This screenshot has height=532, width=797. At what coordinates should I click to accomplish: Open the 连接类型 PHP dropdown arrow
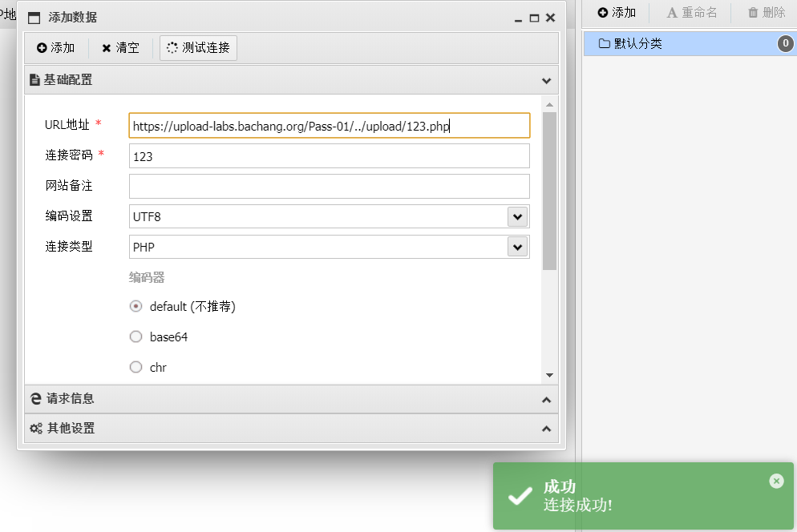click(x=517, y=248)
